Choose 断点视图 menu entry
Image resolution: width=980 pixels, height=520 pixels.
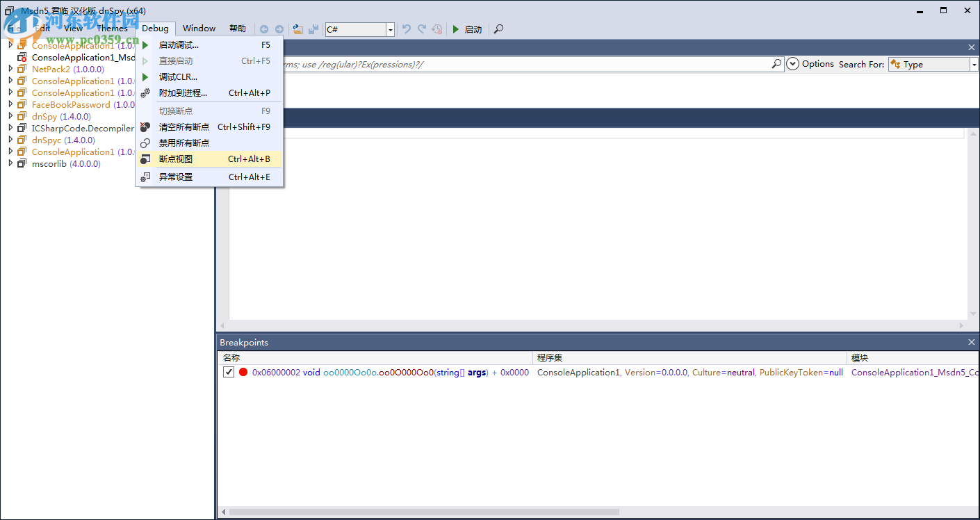(209, 159)
